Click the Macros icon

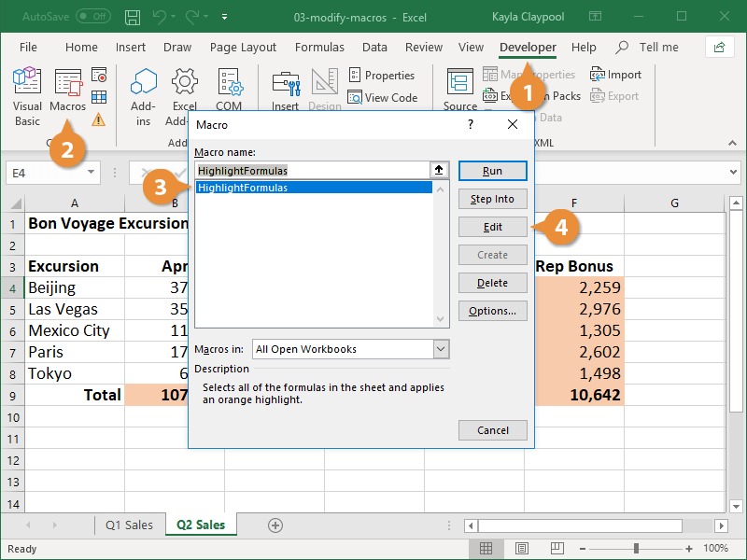click(x=70, y=89)
